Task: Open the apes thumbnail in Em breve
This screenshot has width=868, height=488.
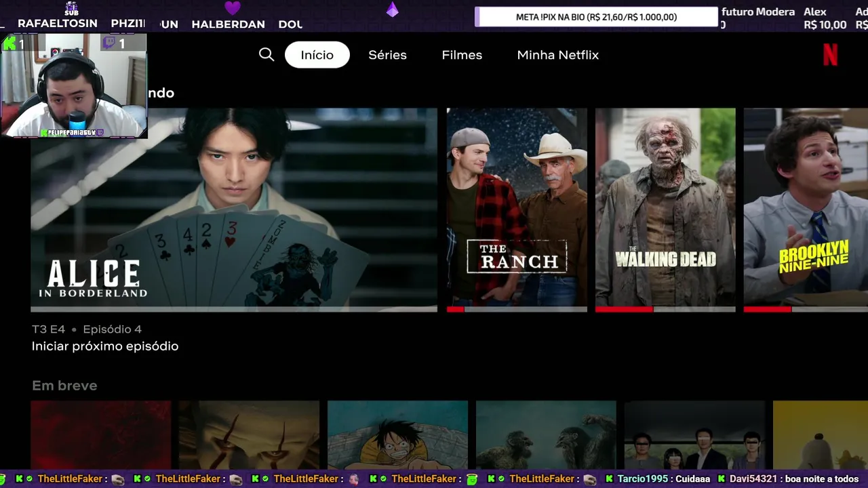Action: coord(546,434)
